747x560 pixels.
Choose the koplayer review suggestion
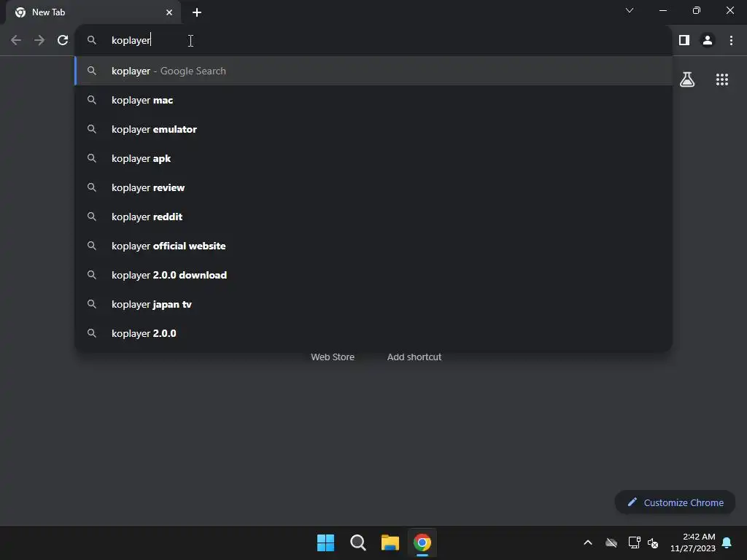pyautogui.click(x=374, y=187)
